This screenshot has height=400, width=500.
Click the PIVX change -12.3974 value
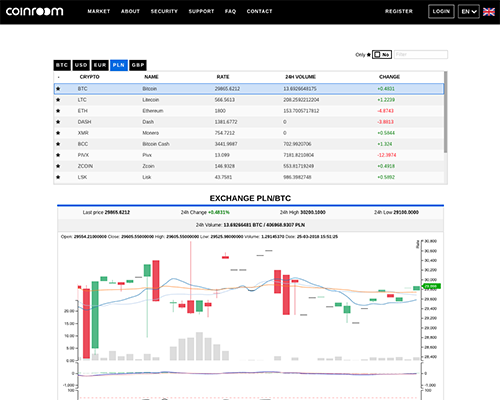tap(387, 155)
